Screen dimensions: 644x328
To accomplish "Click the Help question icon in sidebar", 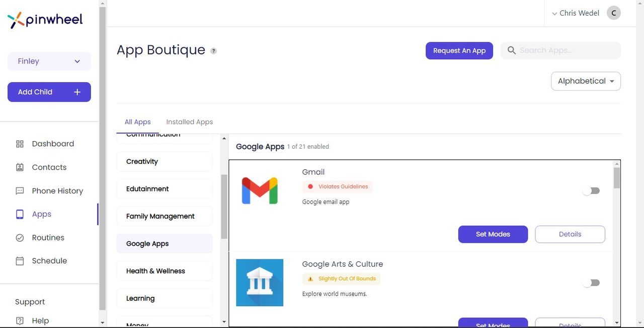I will pos(20,321).
